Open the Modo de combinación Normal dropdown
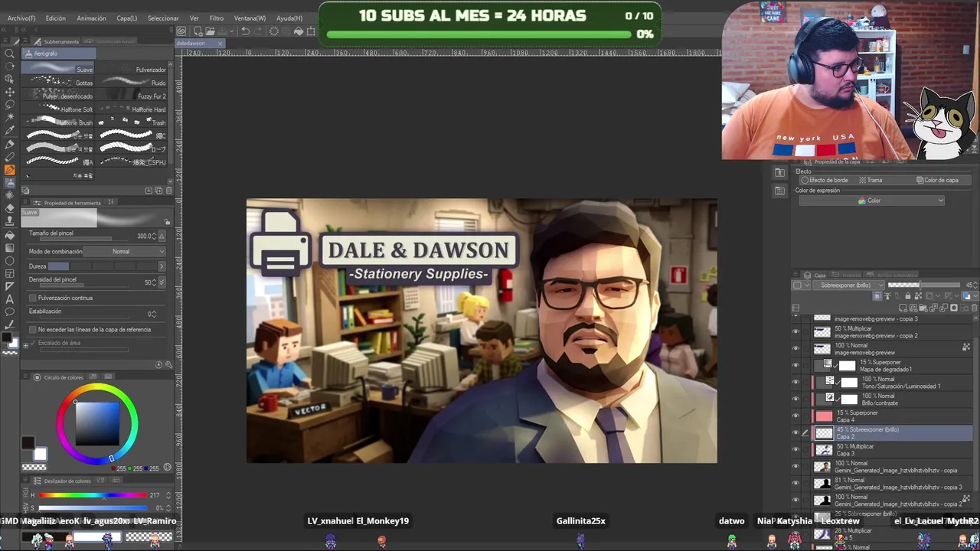The image size is (980, 551). pos(123,252)
